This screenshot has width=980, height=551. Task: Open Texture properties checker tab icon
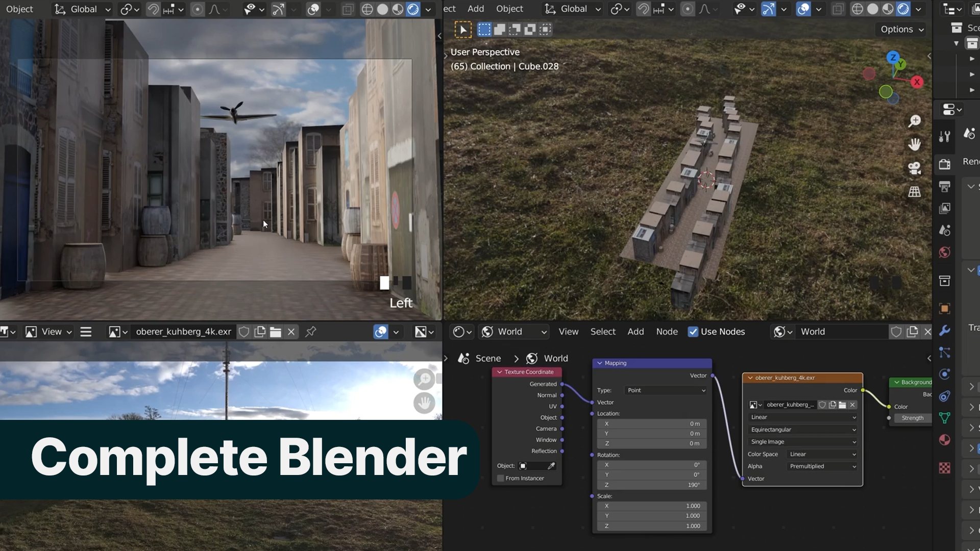tap(945, 468)
